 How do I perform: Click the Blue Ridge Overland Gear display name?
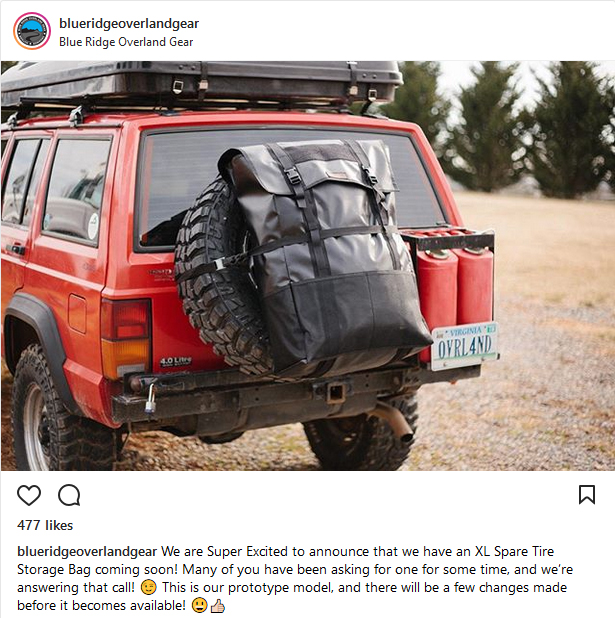126,42
